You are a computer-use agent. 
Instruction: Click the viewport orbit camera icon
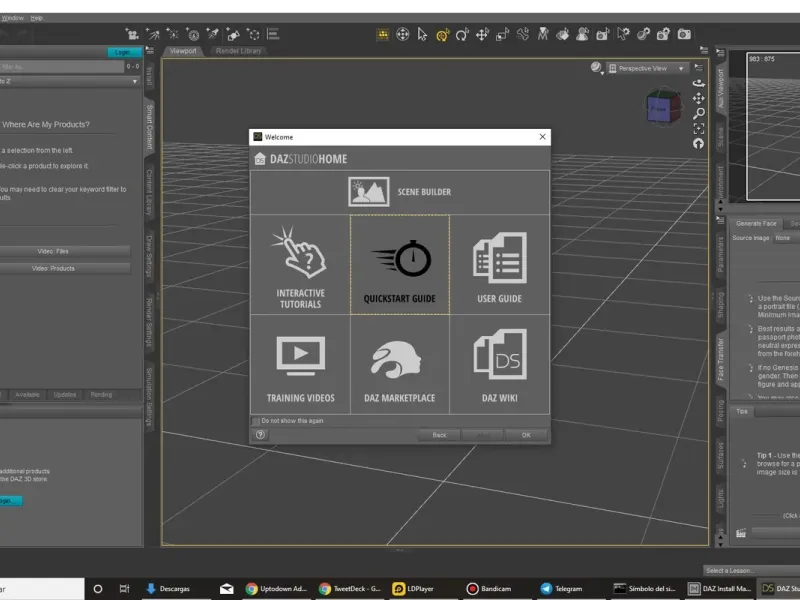698,83
